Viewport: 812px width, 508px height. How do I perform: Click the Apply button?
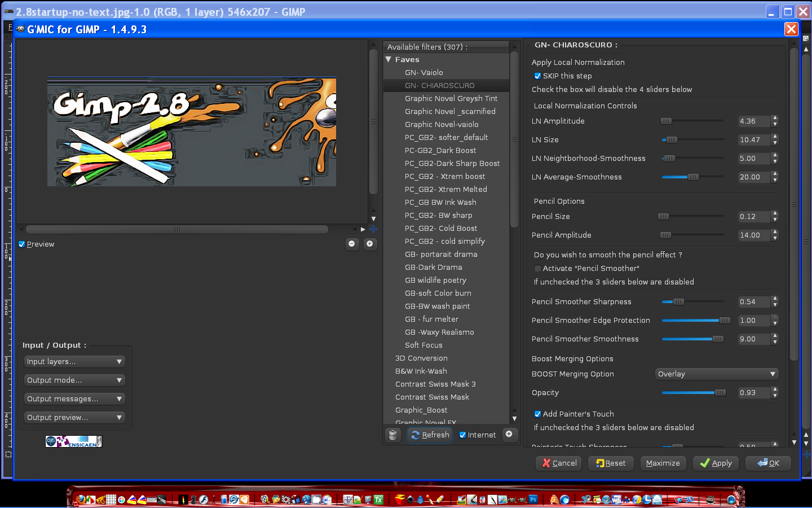[716, 463]
